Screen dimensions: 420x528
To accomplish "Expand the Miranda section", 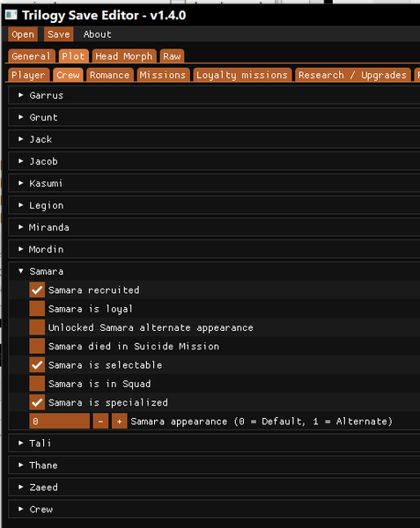I will click(x=214, y=227).
